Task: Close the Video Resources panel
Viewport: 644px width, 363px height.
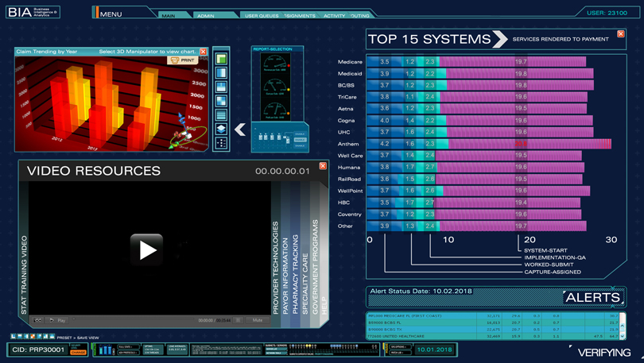Action: [x=323, y=166]
